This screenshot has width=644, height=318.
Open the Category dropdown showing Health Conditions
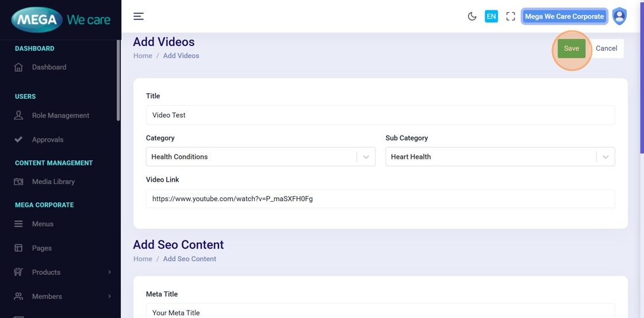(260, 157)
